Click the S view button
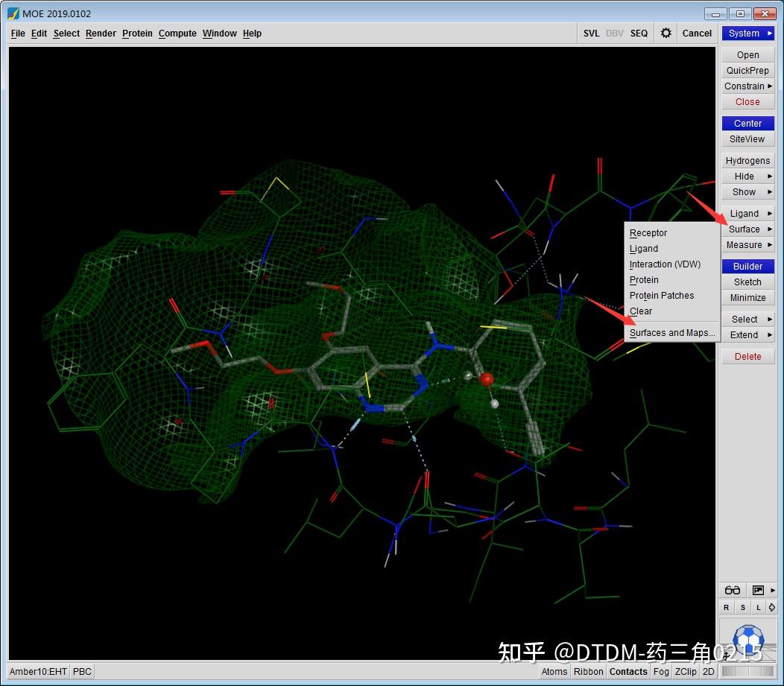The width and height of the screenshot is (784, 686). click(742, 608)
